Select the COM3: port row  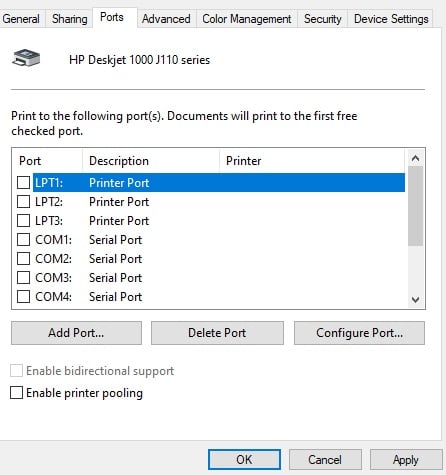[x=210, y=277]
